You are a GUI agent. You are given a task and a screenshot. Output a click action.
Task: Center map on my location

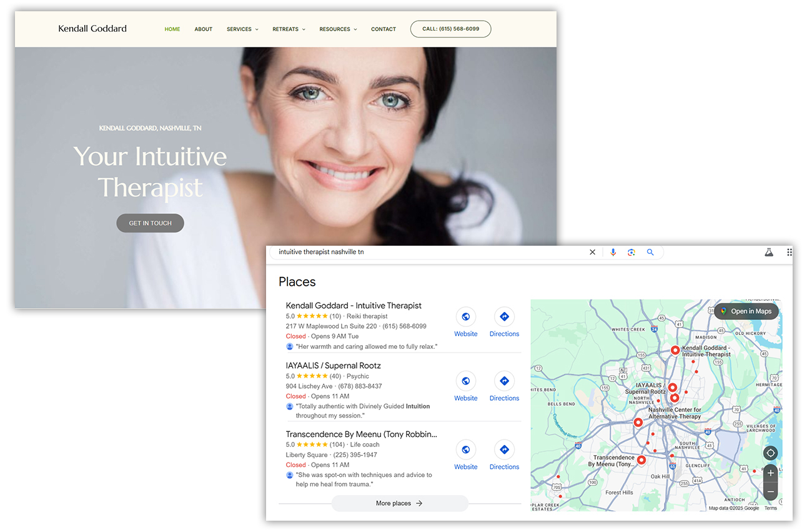point(770,453)
